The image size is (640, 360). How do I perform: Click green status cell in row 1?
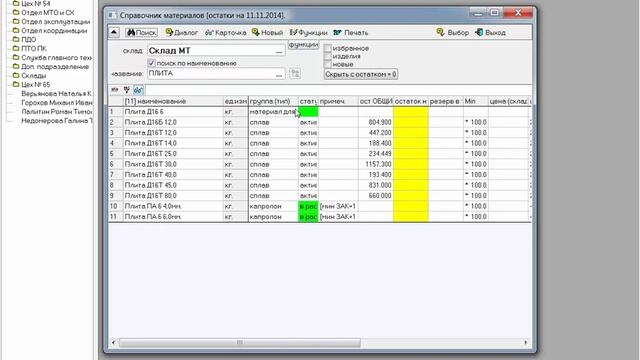(x=308, y=111)
